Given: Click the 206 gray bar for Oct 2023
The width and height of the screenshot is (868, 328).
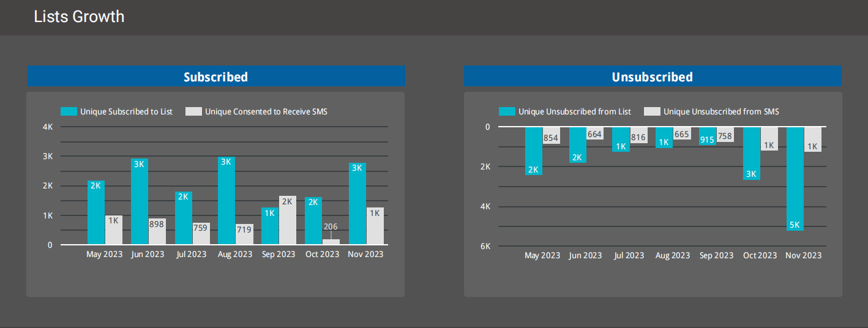Looking at the screenshot, I should pyautogui.click(x=331, y=241).
